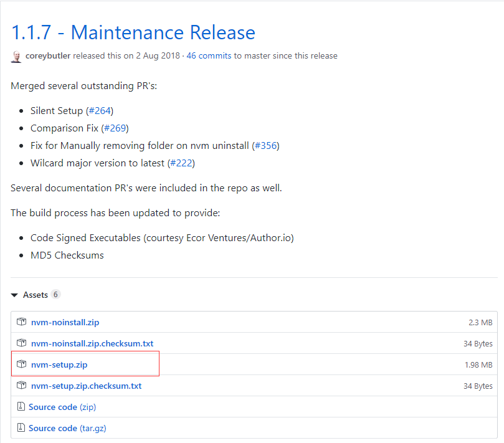Click the package icon beside nvm-setup.zip
Image resolution: width=504 pixels, height=443 pixels.
(22, 364)
